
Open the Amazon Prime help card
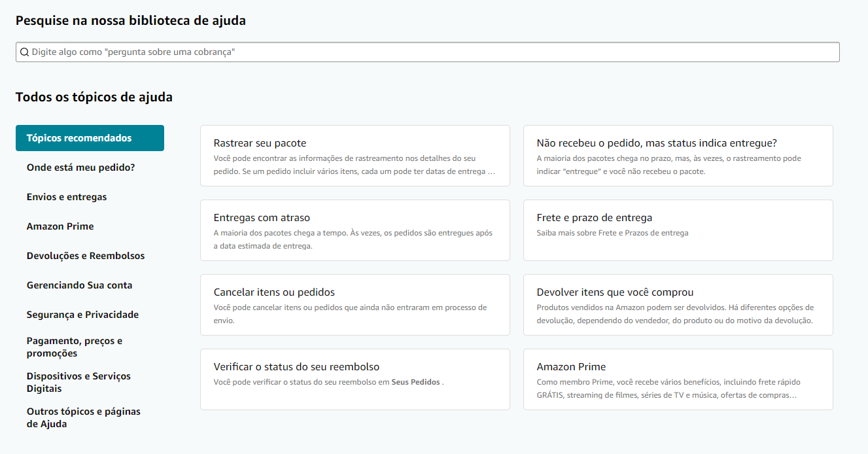point(678,379)
